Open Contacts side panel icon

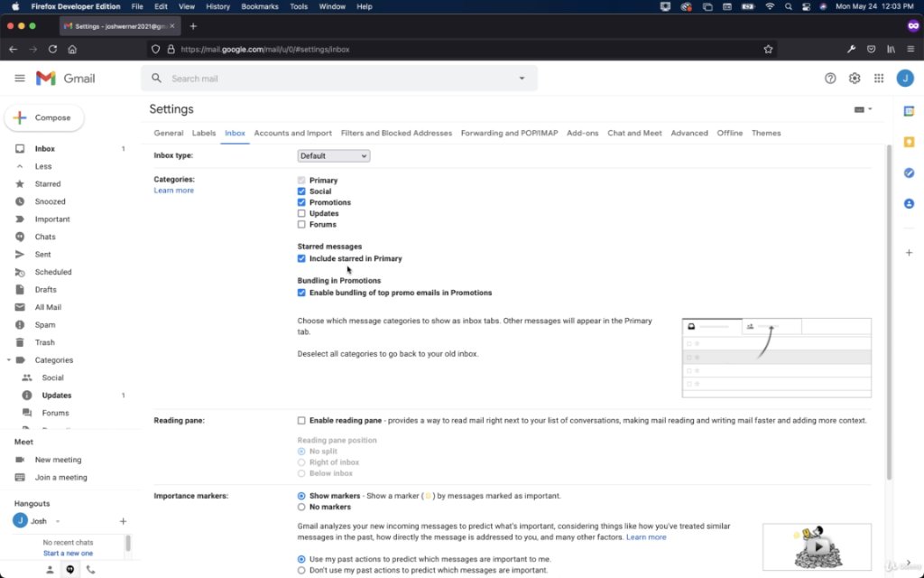[909, 203]
